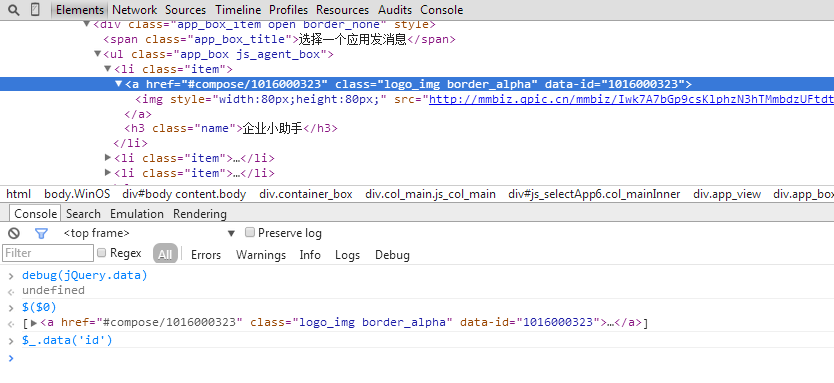Select body.WinOS breadcrumb
The width and height of the screenshot is (834, 383).
click(x=77, y=194)
